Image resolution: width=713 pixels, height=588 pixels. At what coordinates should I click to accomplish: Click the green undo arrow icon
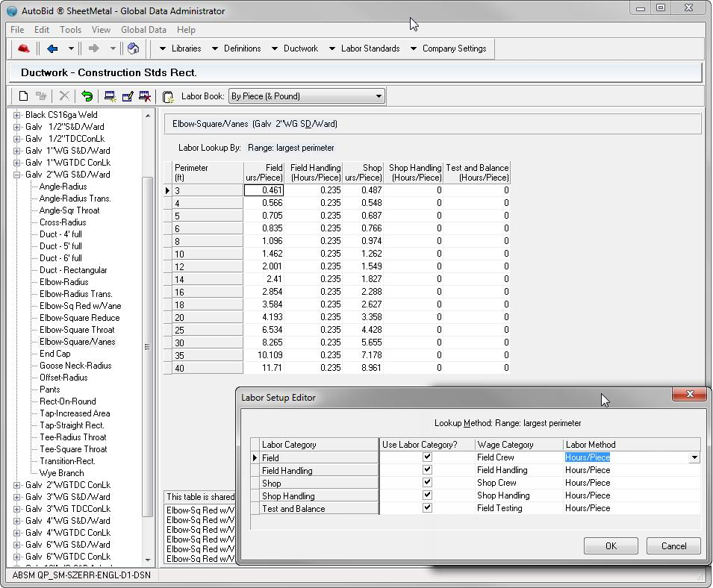[87, 96]
